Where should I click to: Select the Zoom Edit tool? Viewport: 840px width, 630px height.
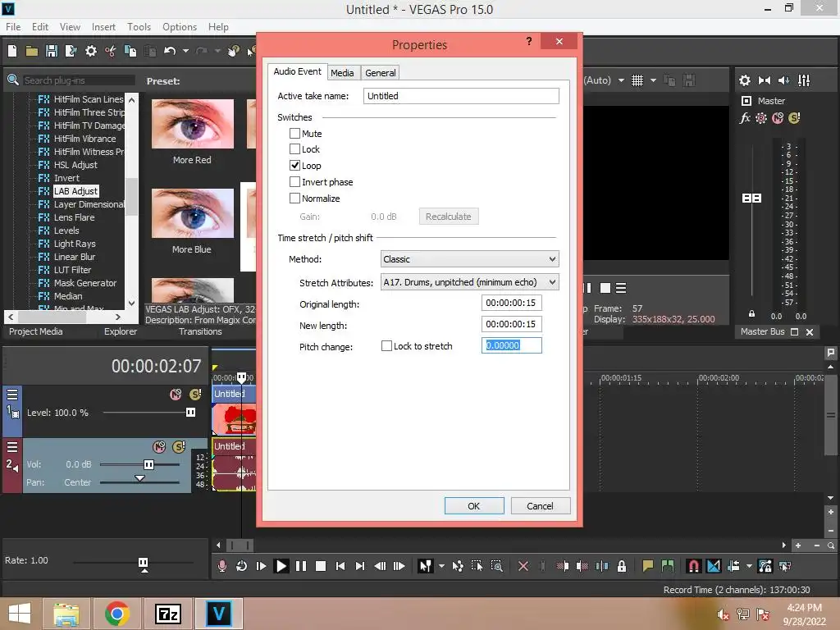click(x=496, y=566)
